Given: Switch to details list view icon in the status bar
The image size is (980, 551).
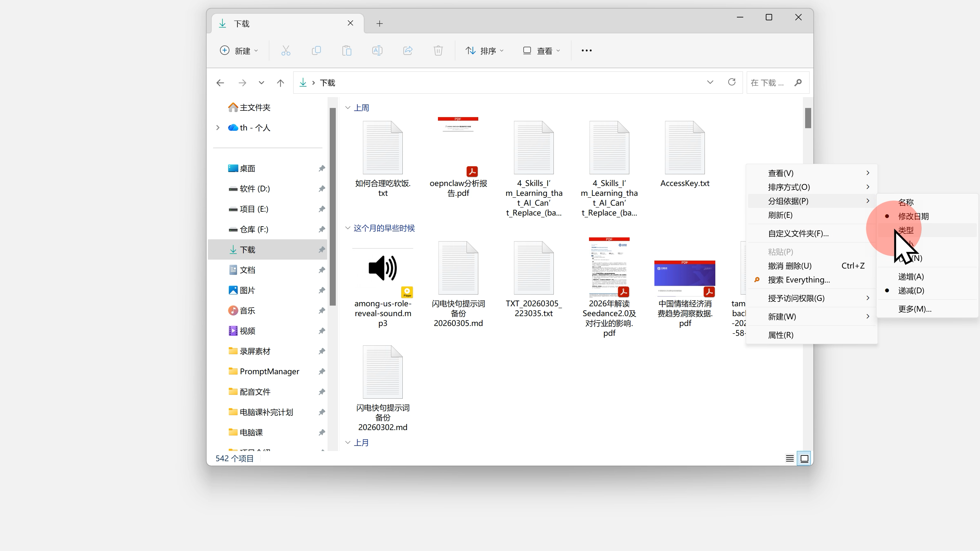Looking at the screenshot, I should pyautogui.click(x=790, y=459).
